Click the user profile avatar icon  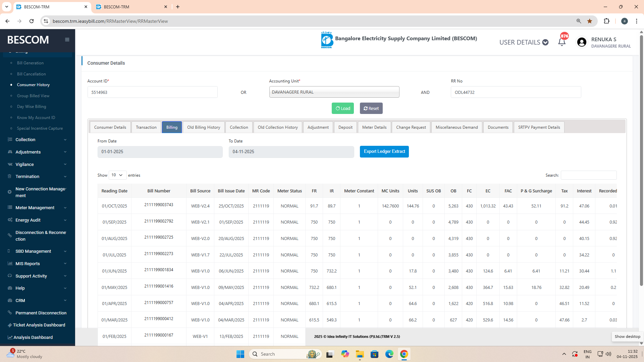tap(582, 42)
